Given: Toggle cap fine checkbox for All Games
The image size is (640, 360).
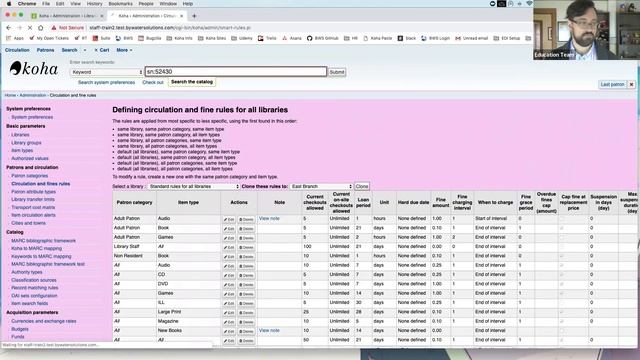Looking at the screenshot, I should (x=562, y=294).
